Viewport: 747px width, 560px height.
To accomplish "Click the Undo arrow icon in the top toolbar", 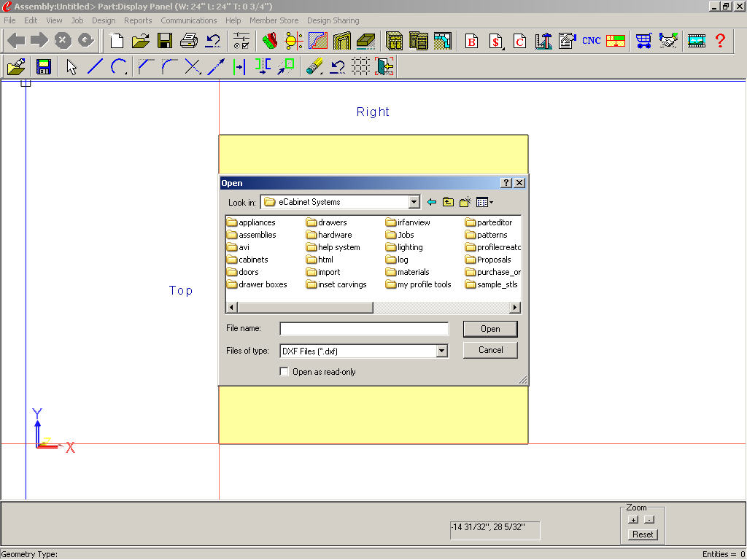I will click(212, 41).
